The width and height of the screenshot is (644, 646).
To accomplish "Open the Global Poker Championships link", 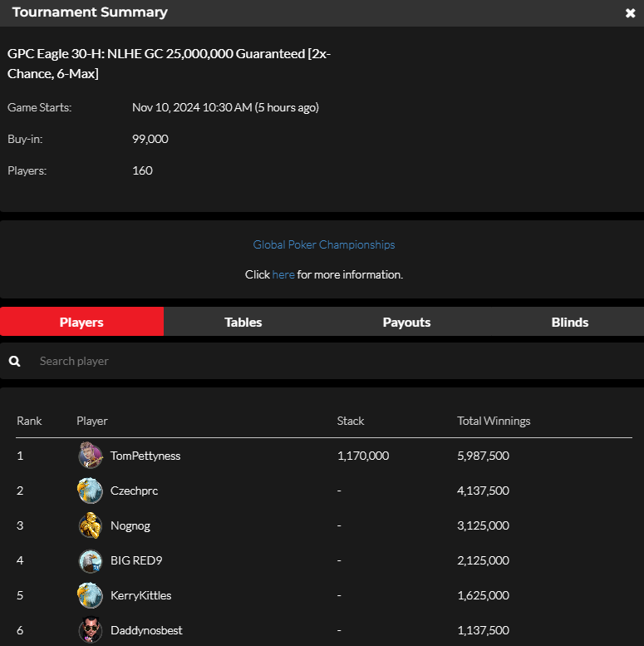I will [324, 244].
